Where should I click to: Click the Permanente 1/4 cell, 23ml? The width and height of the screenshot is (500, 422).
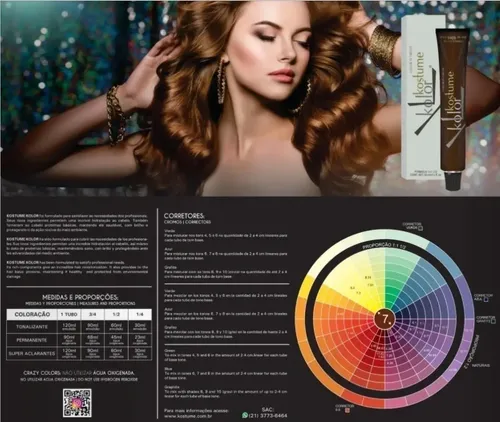coord(140,340)
